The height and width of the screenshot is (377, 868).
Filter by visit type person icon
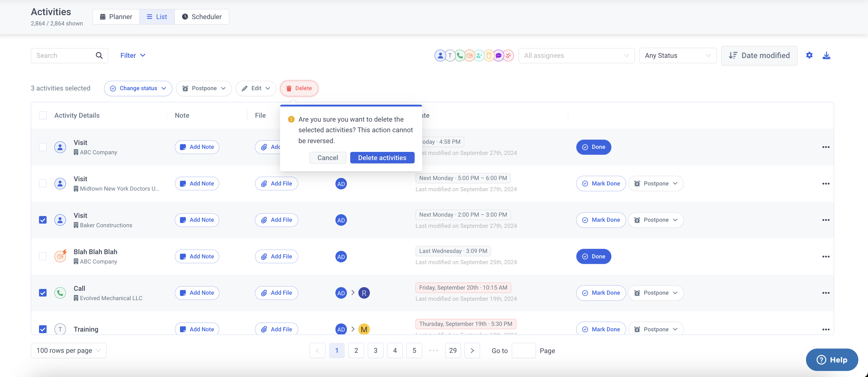(x=440, y=55)
